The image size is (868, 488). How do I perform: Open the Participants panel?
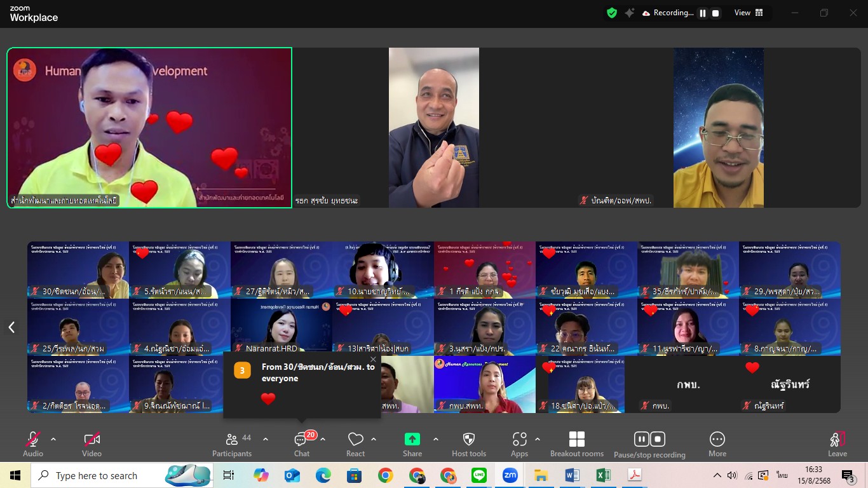tap(232, 444)
